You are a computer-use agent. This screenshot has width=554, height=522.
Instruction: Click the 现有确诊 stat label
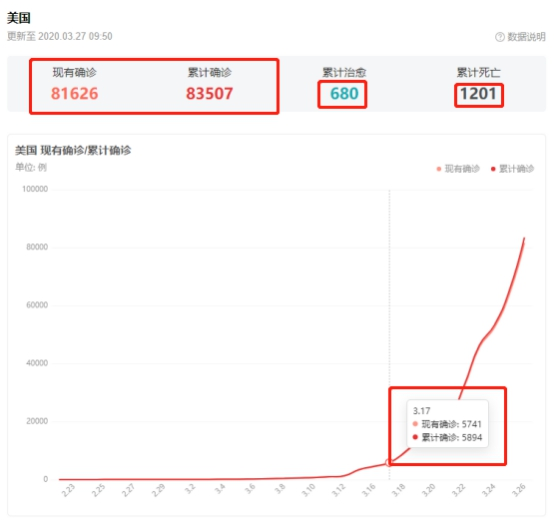[75, 72]
